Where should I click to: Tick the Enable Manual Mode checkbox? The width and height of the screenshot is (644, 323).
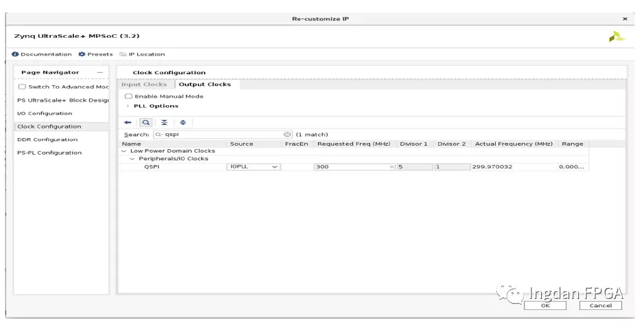click(x=128, y=96)
